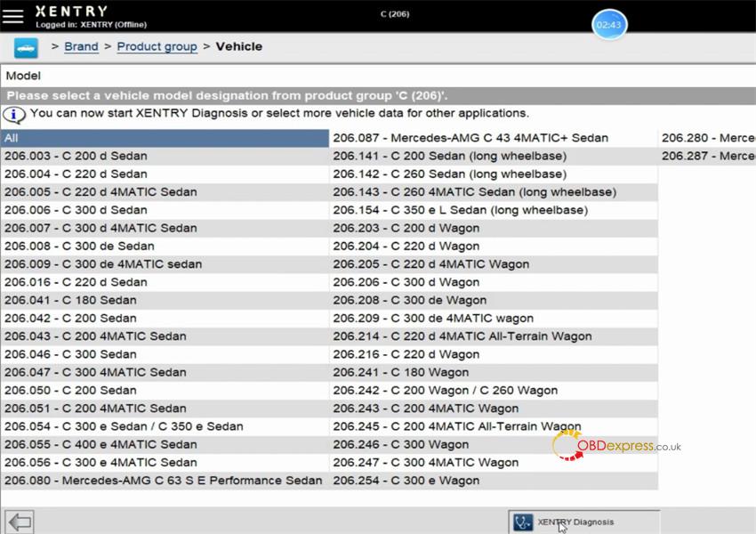Go to Brand breadcrumb link
The height and width of the screenshot is (534, 756).
pyautogui.click(x=81, y=47)
